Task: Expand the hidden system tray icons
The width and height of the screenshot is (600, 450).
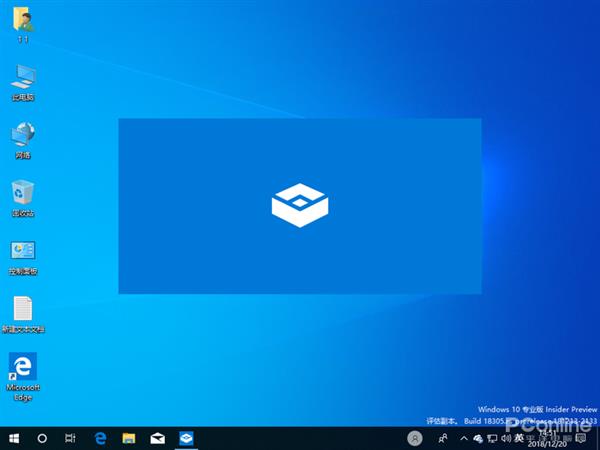Action: [464, 439]
